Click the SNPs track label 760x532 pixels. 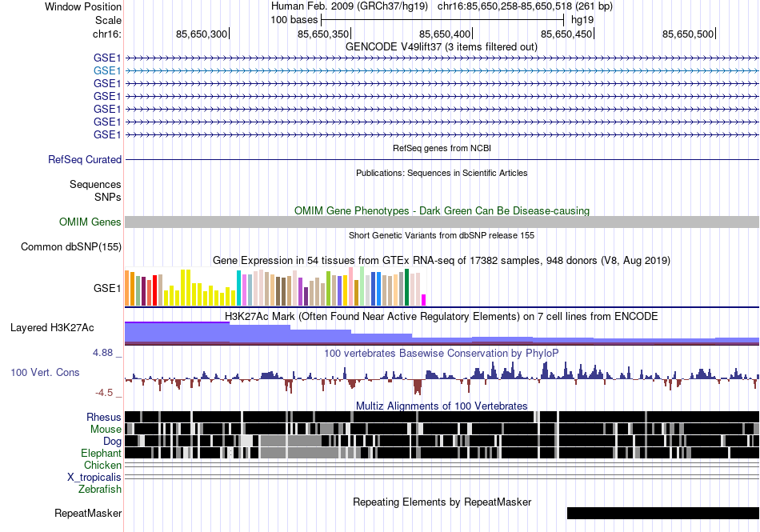[108, 197]
